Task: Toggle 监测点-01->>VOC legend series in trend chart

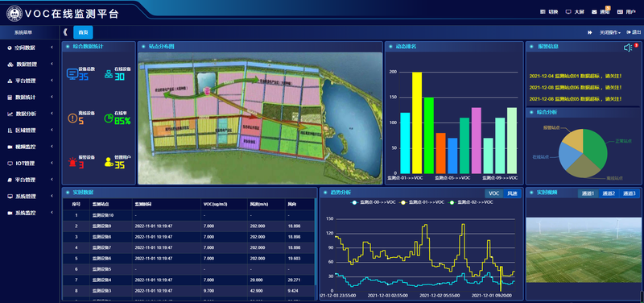Action: click(422, 202)
